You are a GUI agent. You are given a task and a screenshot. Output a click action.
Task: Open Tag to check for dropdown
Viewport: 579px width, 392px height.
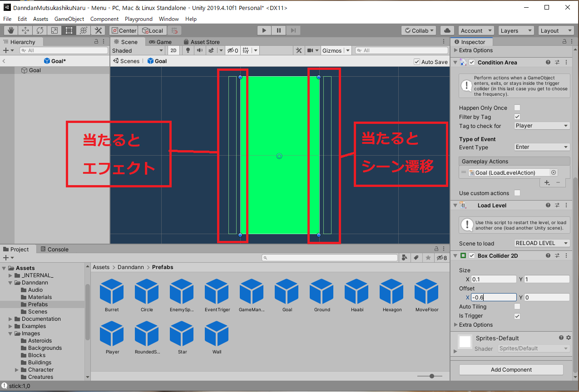click(542, 126)
